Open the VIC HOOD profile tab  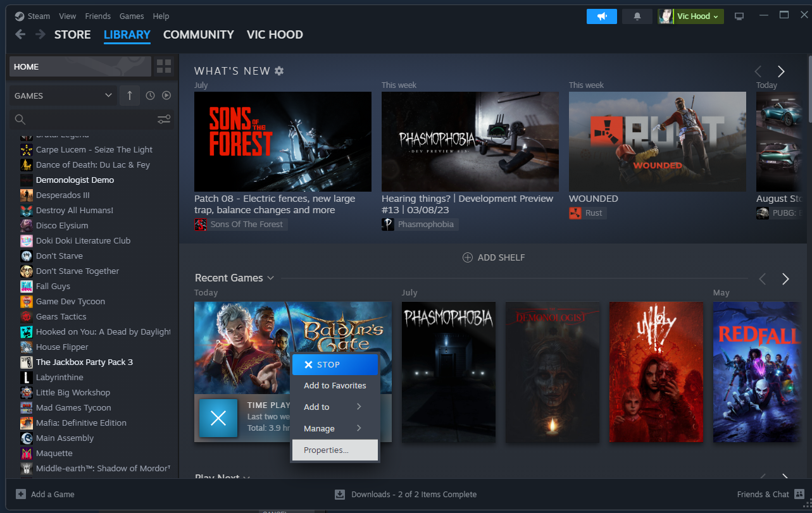click(x=275, y=35)
